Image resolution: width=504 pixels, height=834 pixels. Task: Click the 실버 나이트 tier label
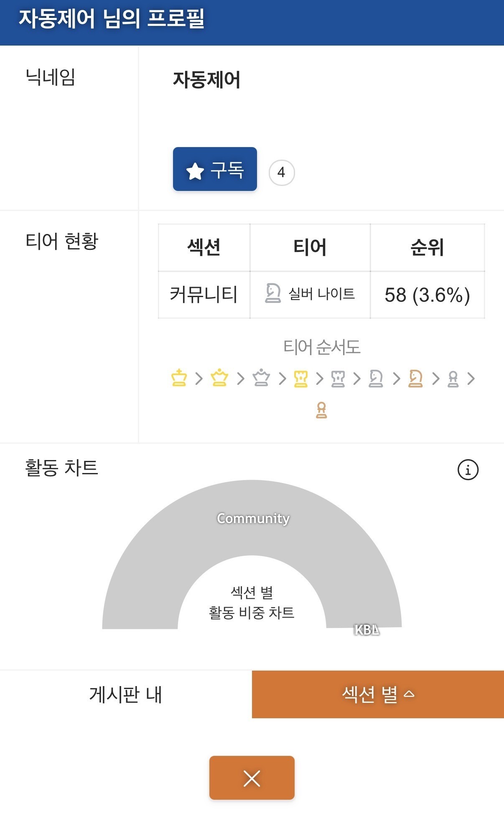321,294
